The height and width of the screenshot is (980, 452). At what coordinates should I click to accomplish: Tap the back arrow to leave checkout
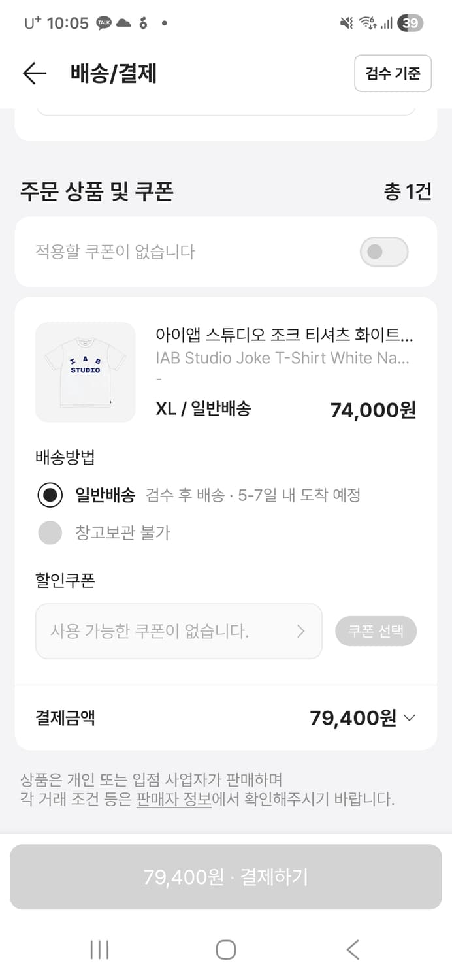point(33,73)
